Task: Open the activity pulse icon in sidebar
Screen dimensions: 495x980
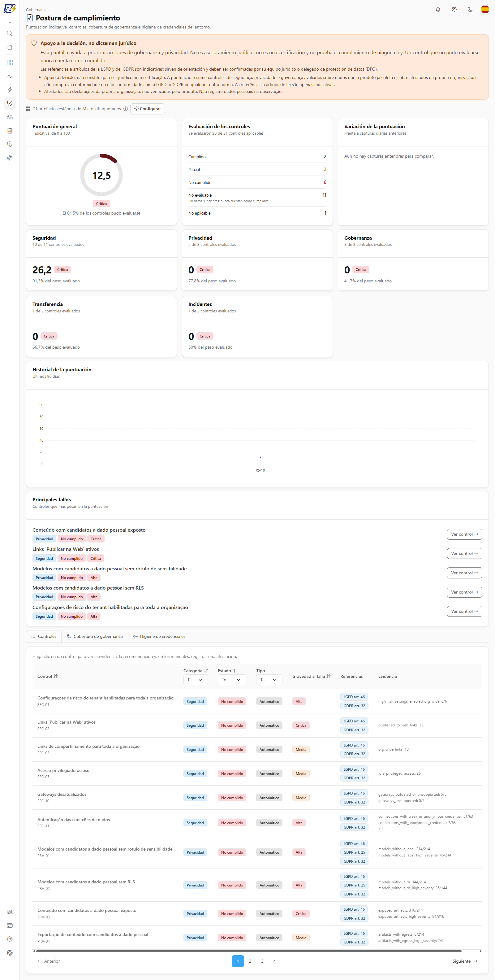Action: pyautogui.click(x=10, y=76)
